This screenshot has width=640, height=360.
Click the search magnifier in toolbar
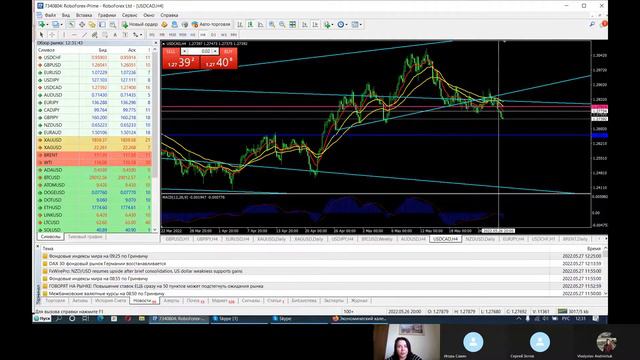pyautogui.click(x=592, y=24)
